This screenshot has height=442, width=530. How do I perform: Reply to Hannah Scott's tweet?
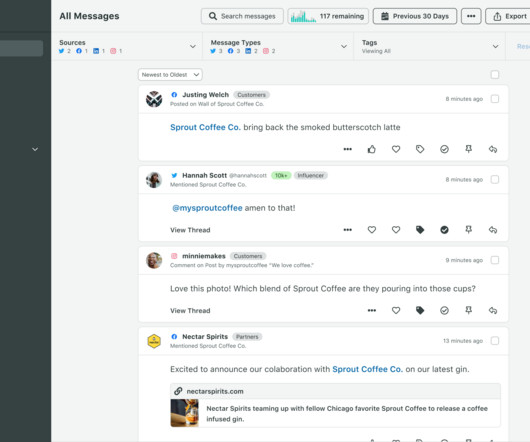click(493, 230)
